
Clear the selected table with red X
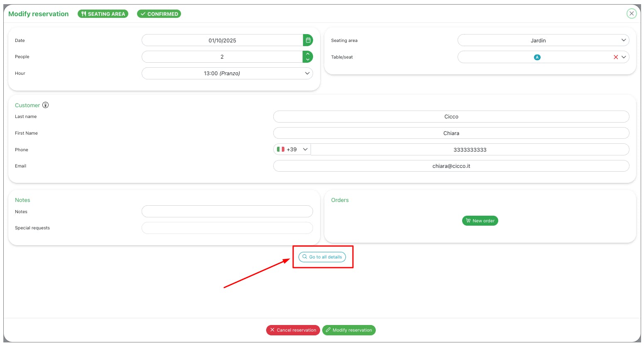[616, 57]
